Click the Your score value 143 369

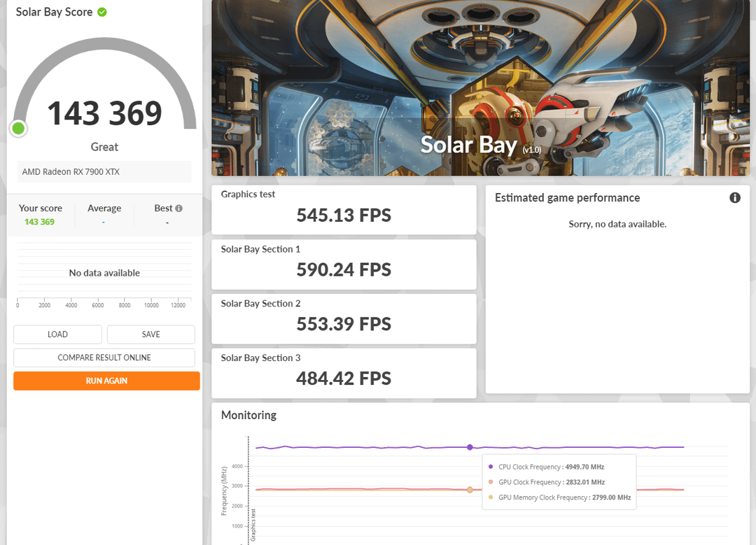click(39, 222)
